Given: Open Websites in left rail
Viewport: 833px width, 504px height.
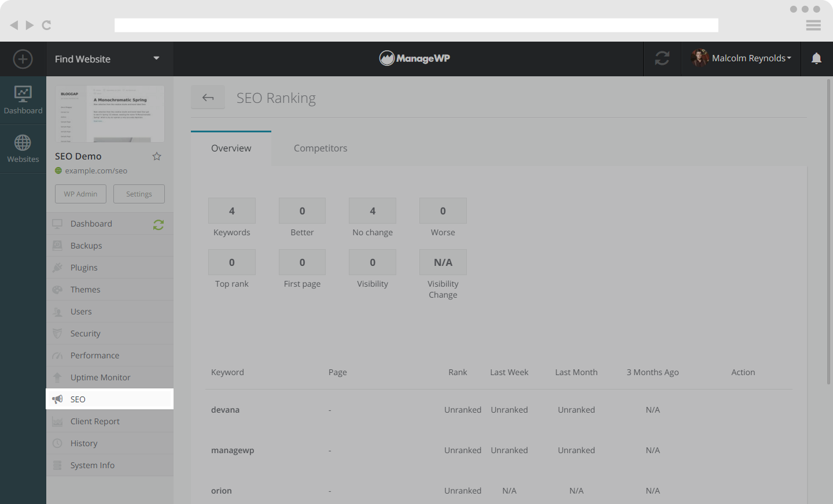Looking at the screenshot, I should pyautogui.click(x=23, y=149).
